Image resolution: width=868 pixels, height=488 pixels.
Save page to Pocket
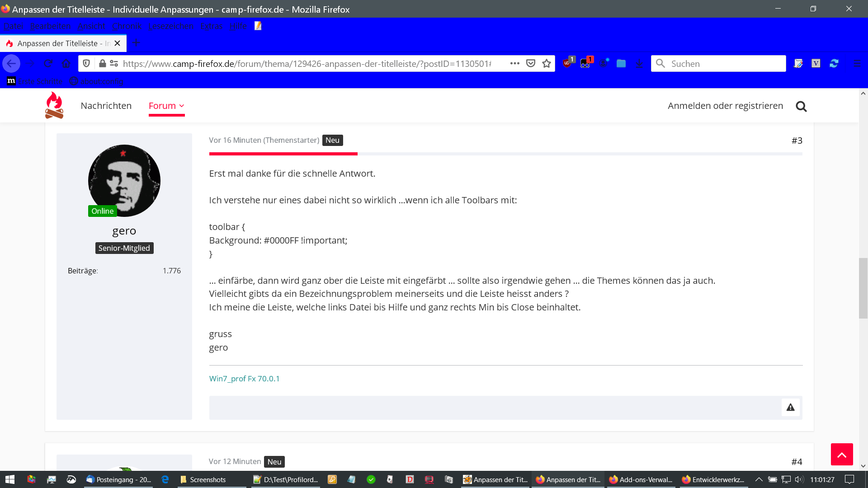[x=531, y=64]
